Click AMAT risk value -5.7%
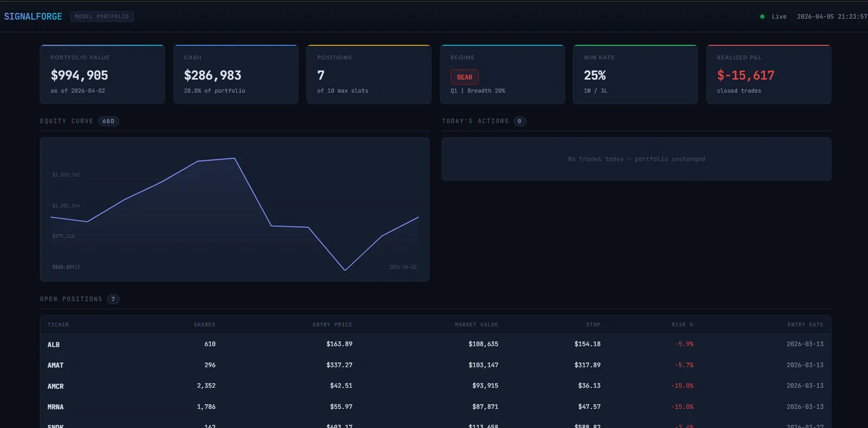 tap(684, 365)
